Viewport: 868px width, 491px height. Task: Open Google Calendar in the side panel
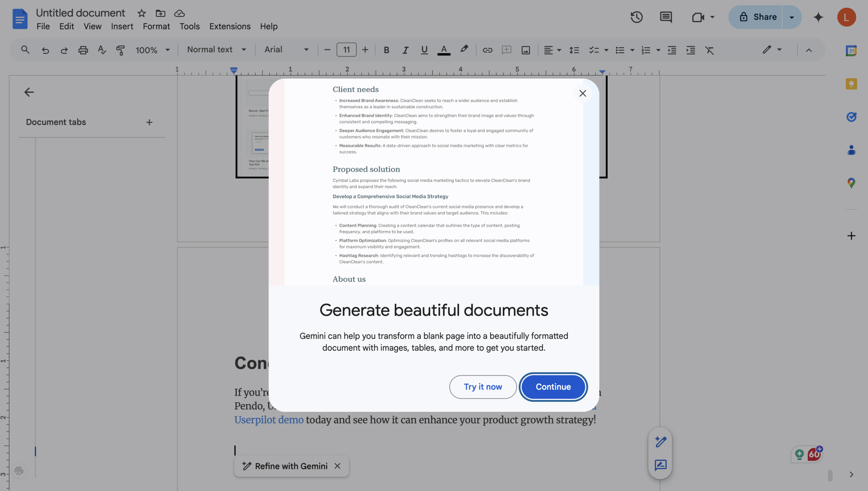(851, 50)
